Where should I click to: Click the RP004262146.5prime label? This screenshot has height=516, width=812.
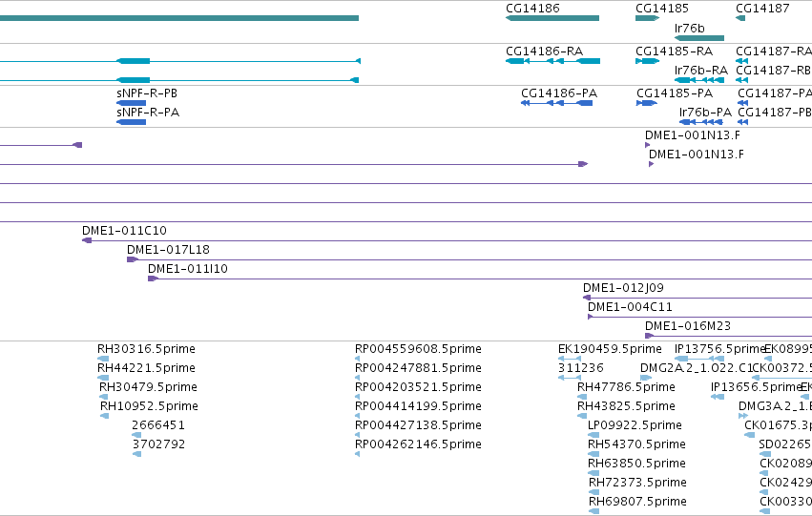click(419, 444)
